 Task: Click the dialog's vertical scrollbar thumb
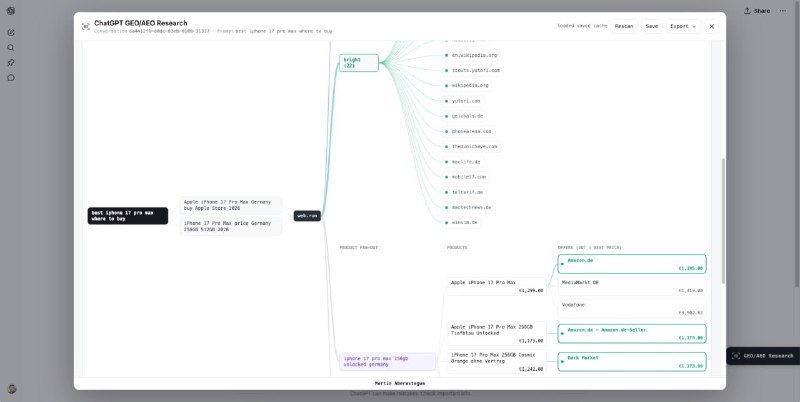pyautogui.click(x=722, y=220)
